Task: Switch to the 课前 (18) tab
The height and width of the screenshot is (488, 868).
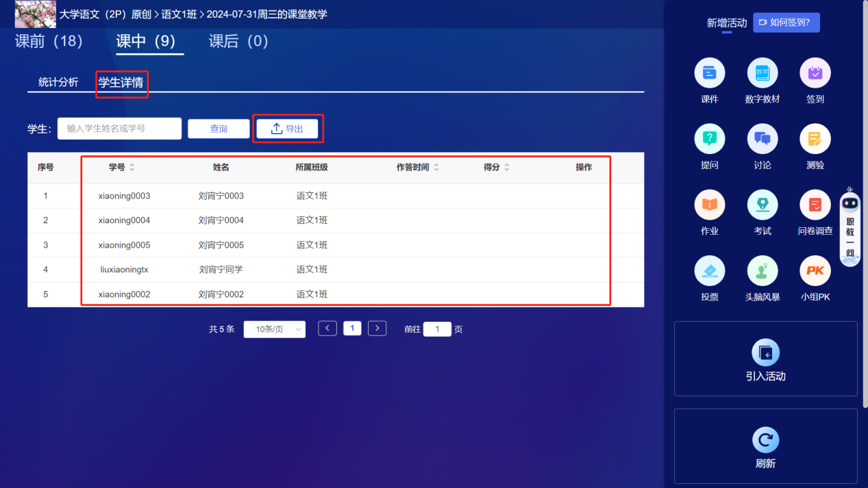Action: tap(49, 42)
